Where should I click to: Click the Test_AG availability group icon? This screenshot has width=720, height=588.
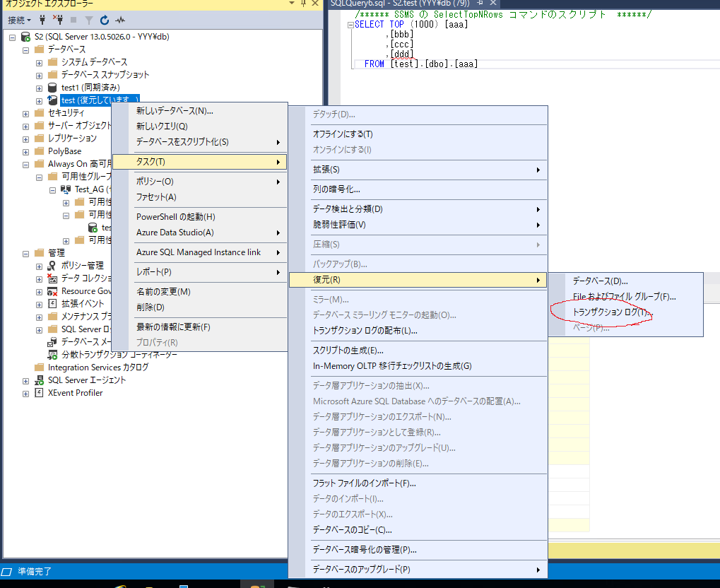coord(66,189)
